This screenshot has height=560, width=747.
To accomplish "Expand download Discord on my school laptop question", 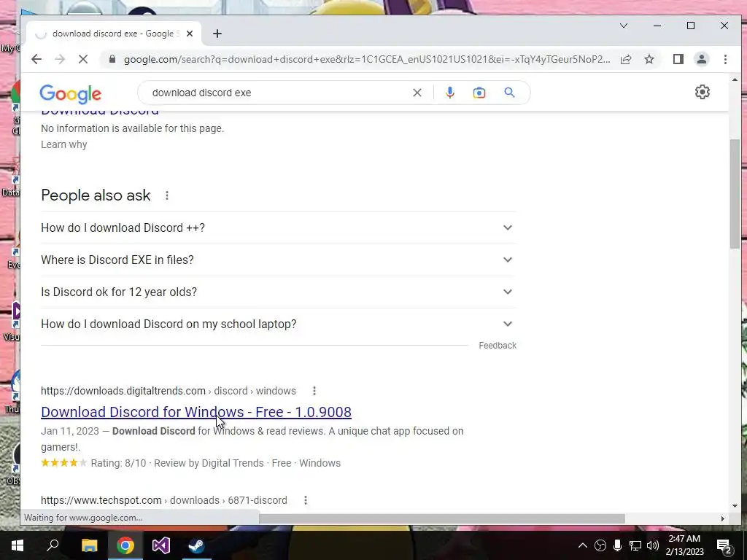I will pyautogui.click(x=278, y=324).
